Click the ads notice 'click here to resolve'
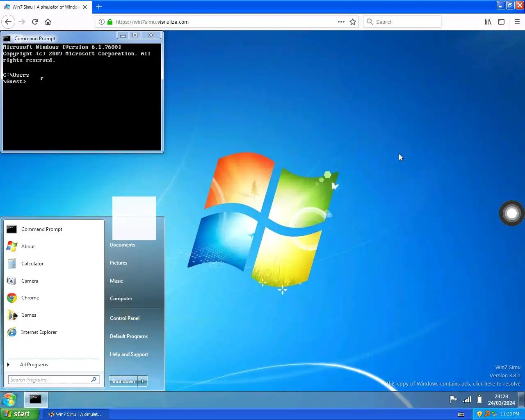 [x=497, y=384]
